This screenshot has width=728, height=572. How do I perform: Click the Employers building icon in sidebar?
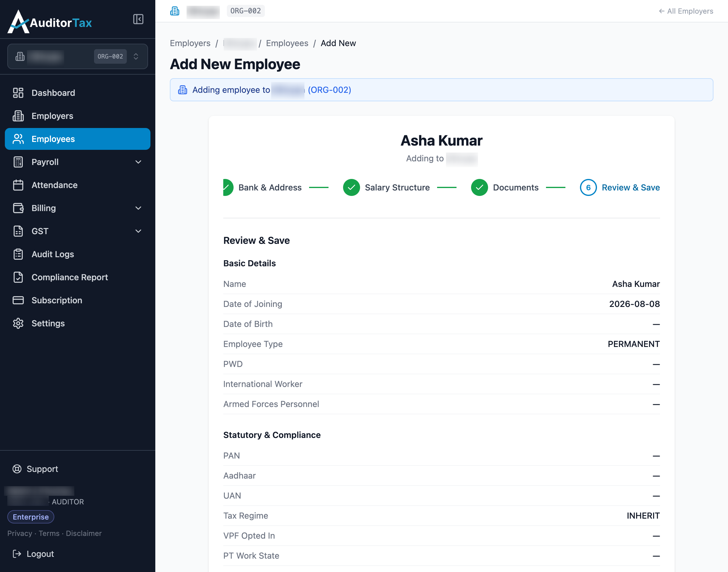tap(18, 116)
